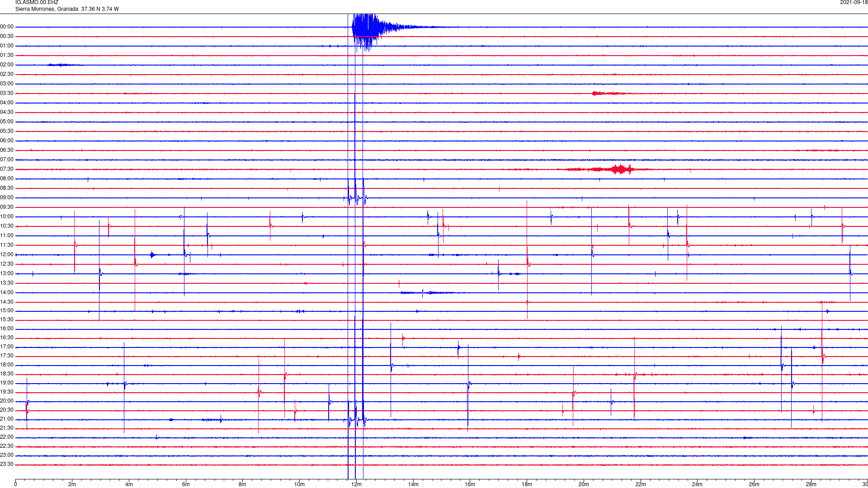Select the 09:00 trace time label
Viewport: 868px width, 488px height.
pyautogui.click(x=7, y=198)
